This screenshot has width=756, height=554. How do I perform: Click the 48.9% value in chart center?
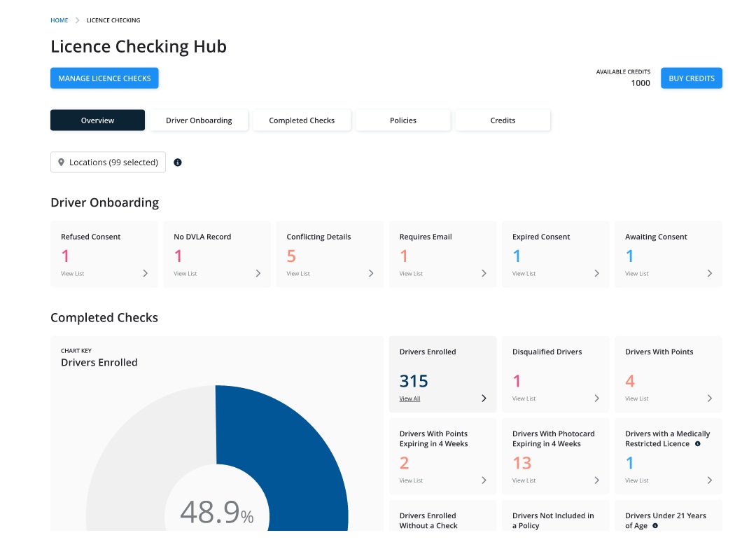click(217, 512)
